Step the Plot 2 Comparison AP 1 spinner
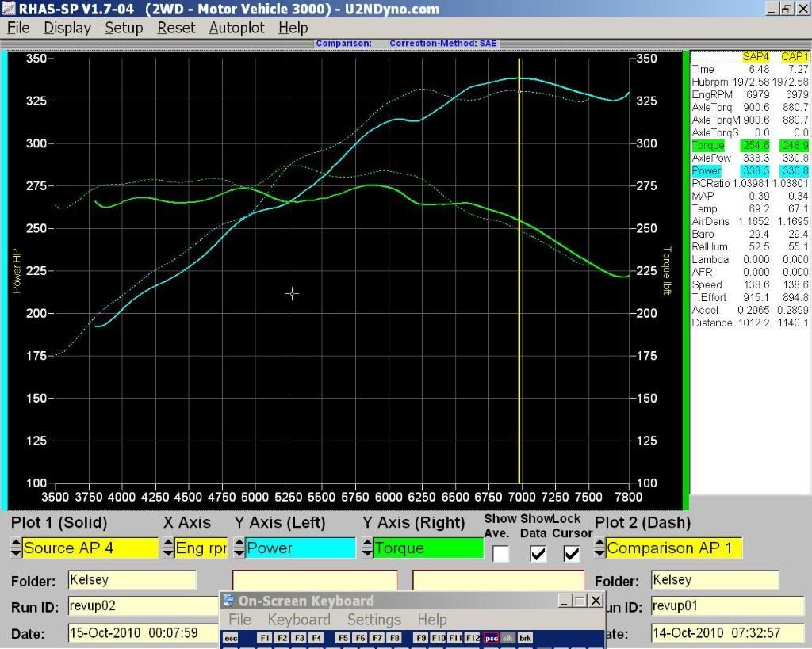 (599, 548)
